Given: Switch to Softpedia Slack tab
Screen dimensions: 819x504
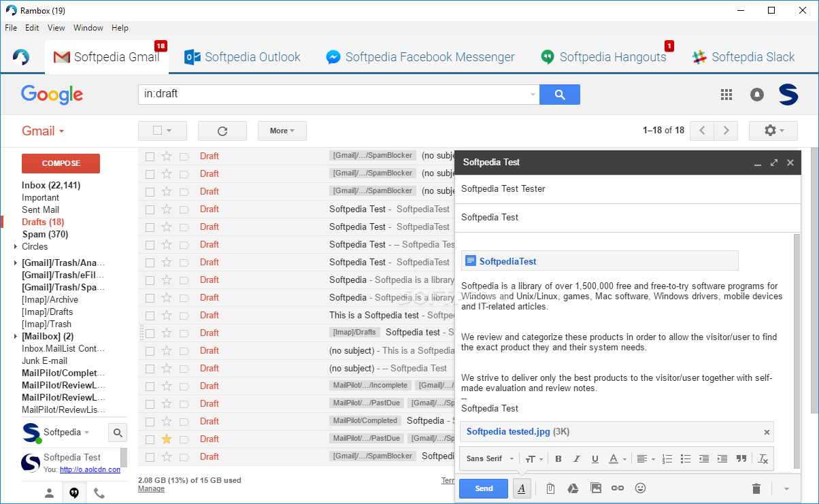Looking at the screenshot, I should [x=743, y=57].
